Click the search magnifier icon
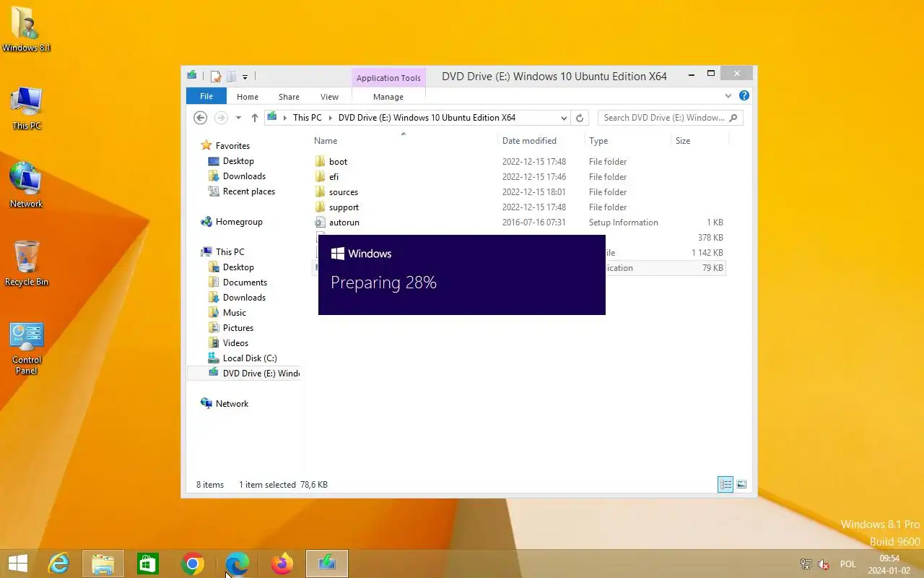 733,118
